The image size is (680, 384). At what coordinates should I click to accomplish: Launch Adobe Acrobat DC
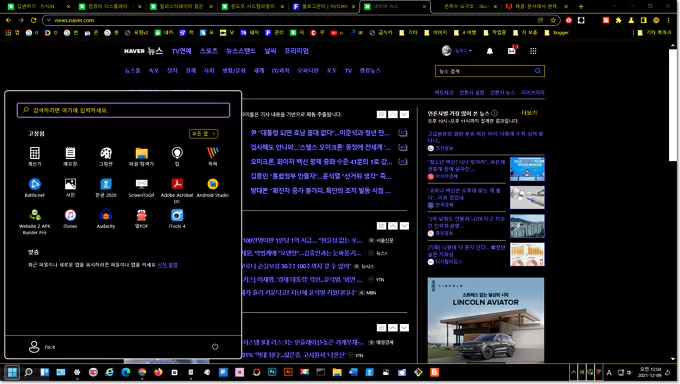(x=177, y=190)
